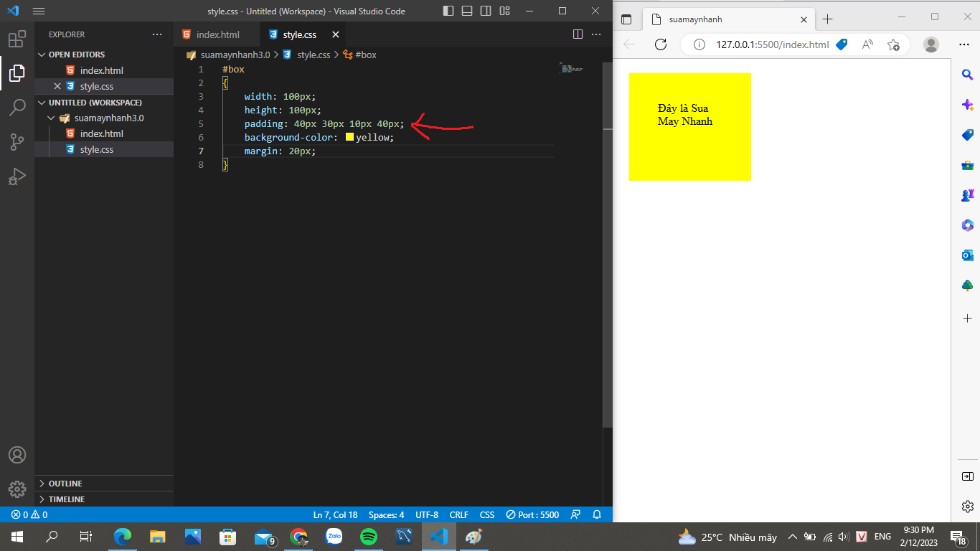Close style.css in Open Editors list
The image size is (980, 551).
pyautogui.click(x=57, y=86)
